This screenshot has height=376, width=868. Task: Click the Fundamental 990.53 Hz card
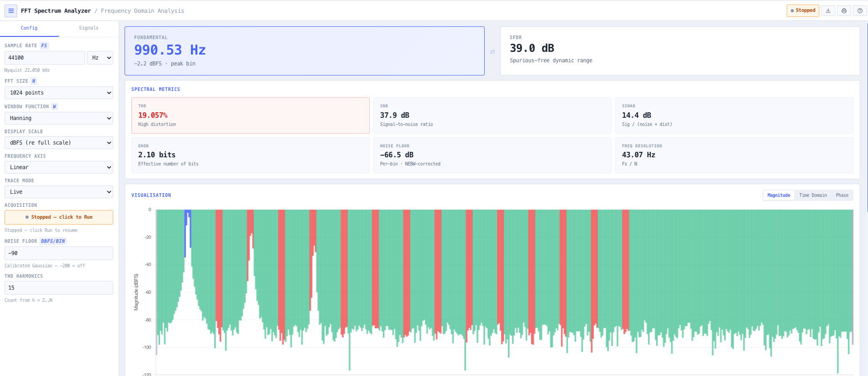tap(305, 51)
